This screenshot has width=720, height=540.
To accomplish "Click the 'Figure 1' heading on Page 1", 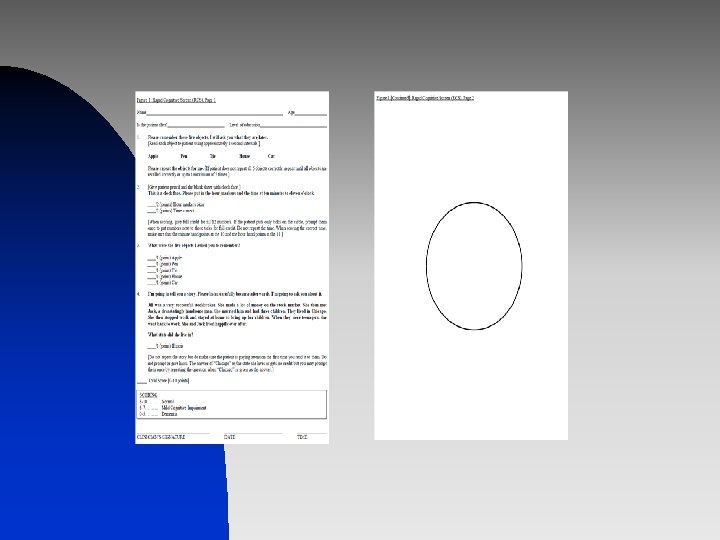I will pyautogui.click(x=176, y=100).
